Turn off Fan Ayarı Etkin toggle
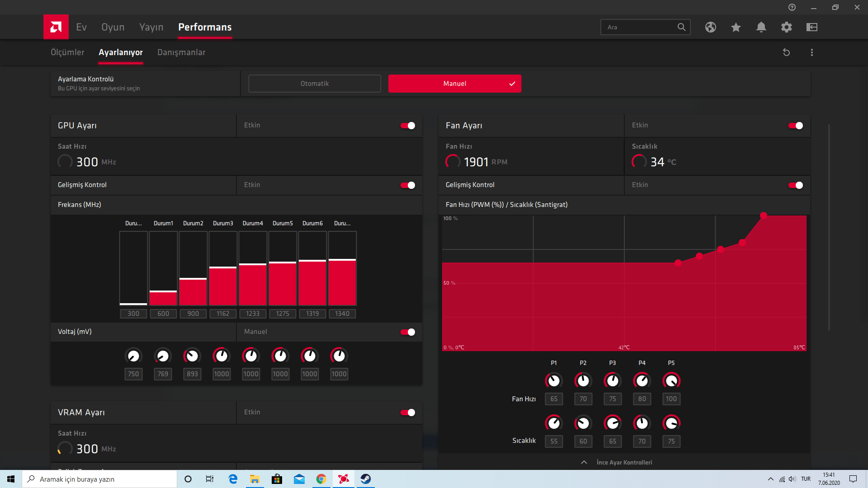This screenshot has width=868, height=488. (795, 126)
